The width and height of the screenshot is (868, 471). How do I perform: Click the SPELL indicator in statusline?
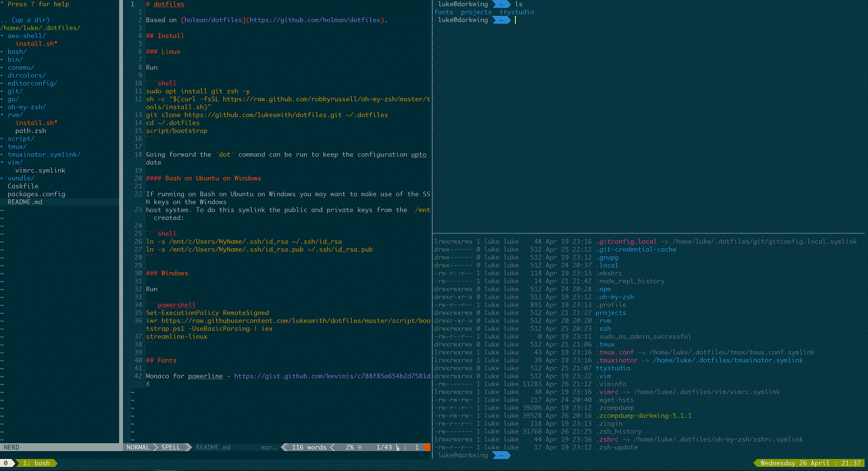171,447
